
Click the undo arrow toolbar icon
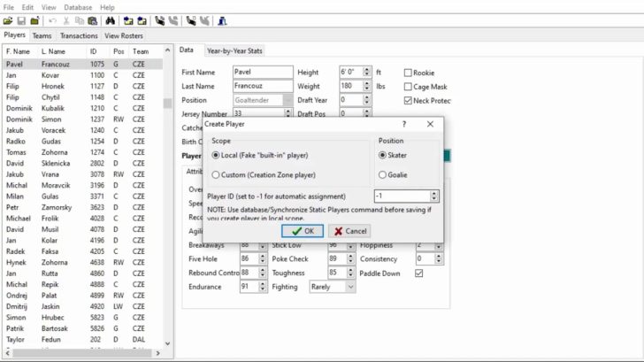click(x=52, y=20)
